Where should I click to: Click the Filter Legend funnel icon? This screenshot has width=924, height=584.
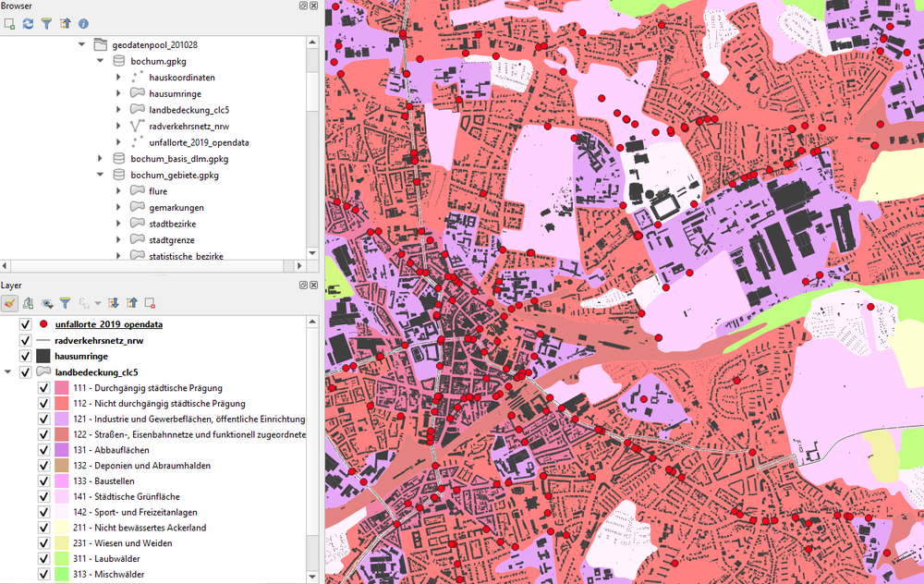66,302
